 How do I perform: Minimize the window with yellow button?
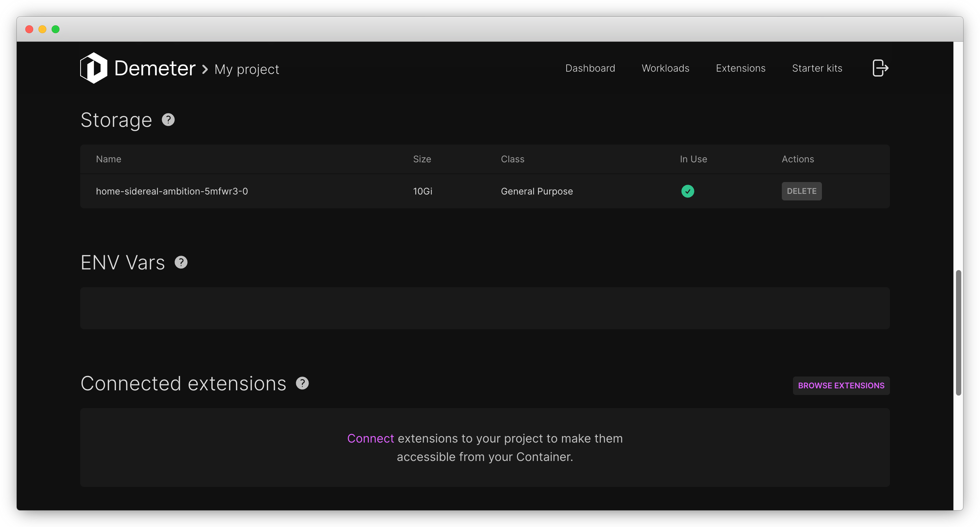[42, 29]
